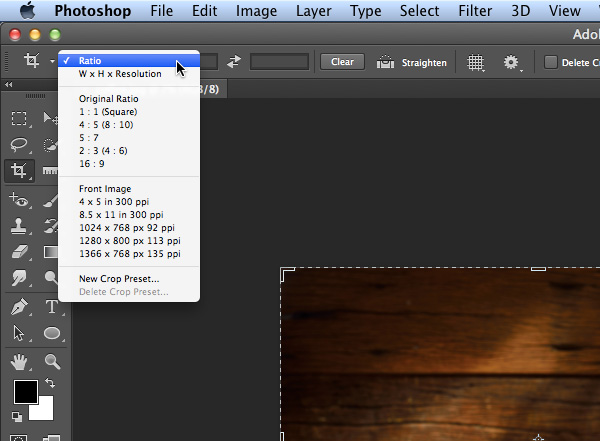The image size is (600, 441).
Task: Expand the crop settings gear menu
Action: (513, 62)
